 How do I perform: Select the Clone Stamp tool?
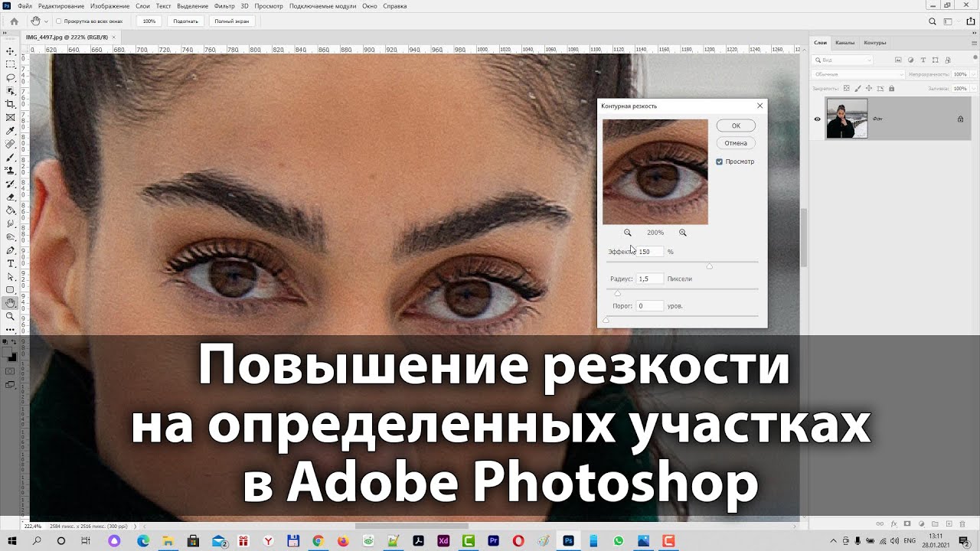coord(10,170)
